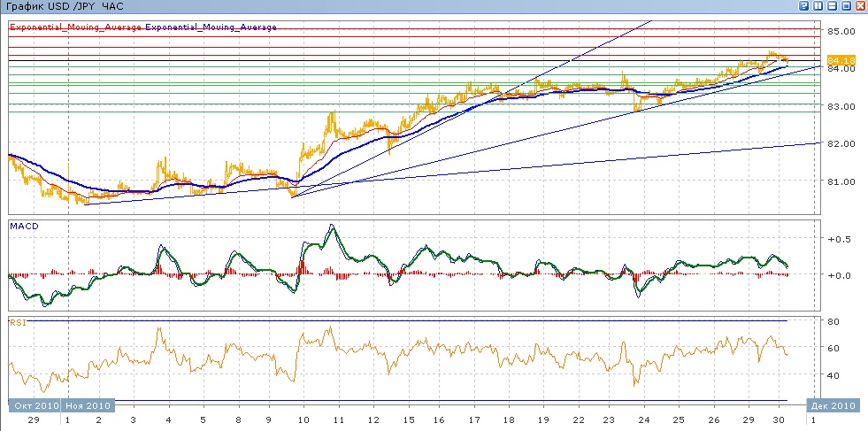
Task: Click the +0.5 MACD scale label
Action: 839,239
